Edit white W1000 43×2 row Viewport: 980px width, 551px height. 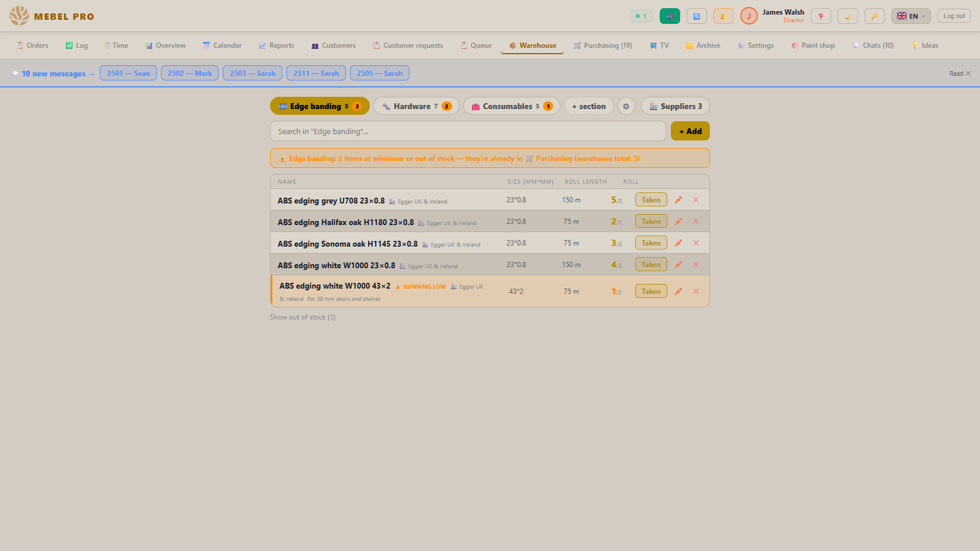pos(678,292)
